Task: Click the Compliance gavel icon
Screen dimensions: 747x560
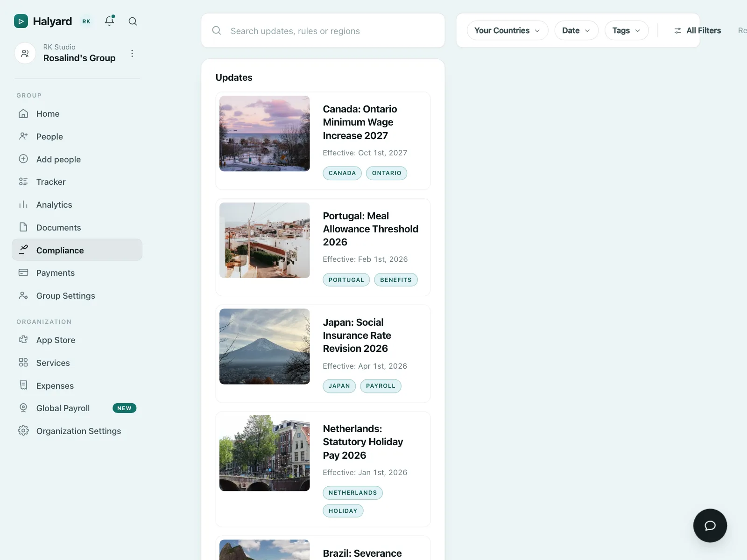Action: coord(23,250)
